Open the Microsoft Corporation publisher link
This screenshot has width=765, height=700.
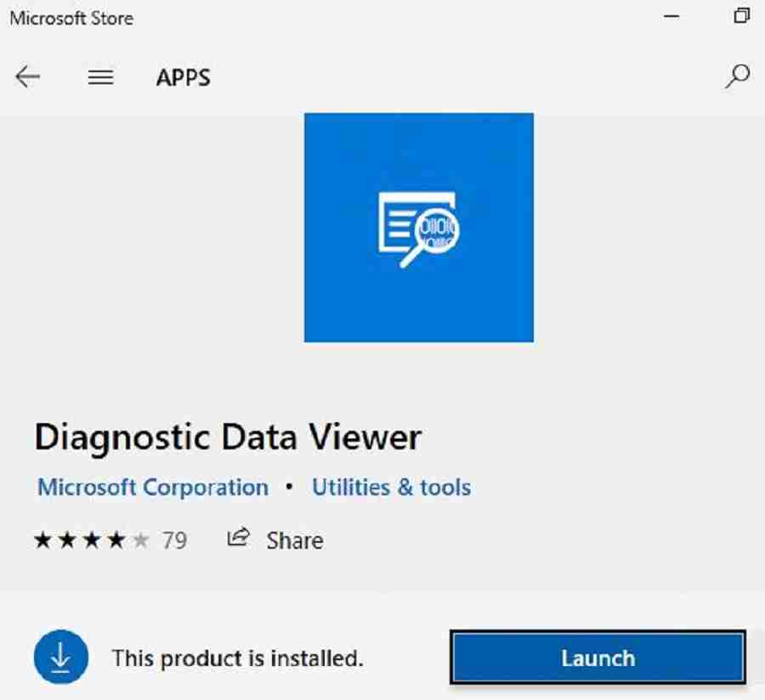(x=153, y=487)
